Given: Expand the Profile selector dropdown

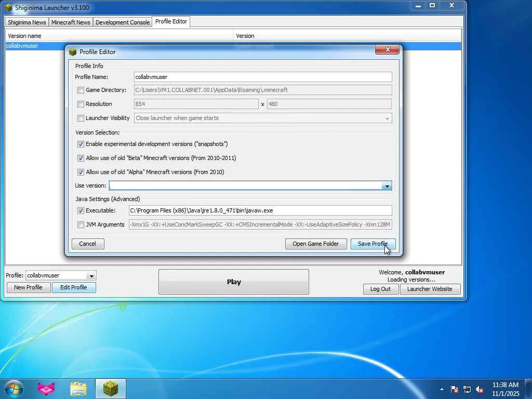Looking at the screenshot, I should coord(91,275).
